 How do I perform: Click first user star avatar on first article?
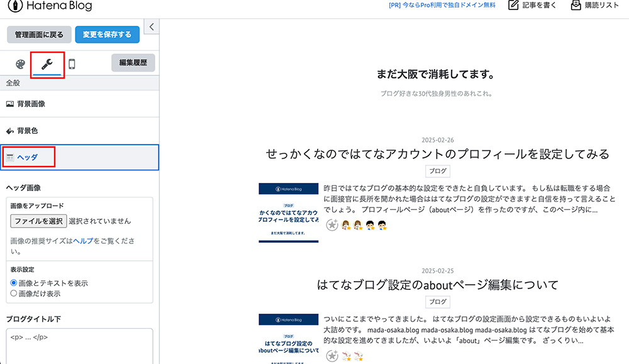point(346,225)
